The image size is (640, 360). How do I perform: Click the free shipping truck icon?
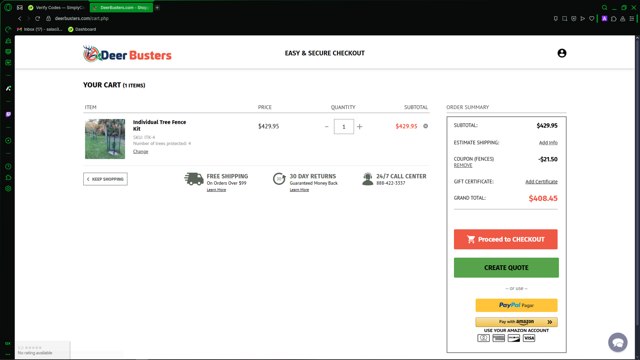point(194,179)
